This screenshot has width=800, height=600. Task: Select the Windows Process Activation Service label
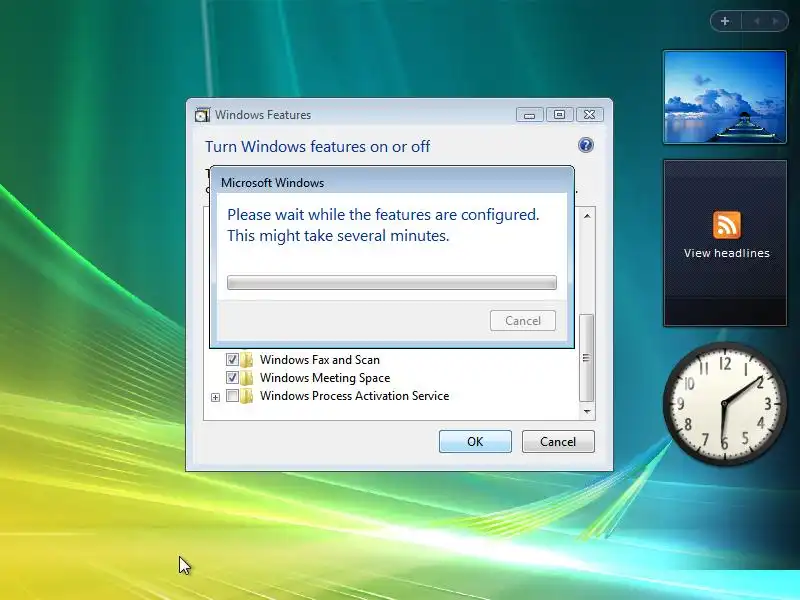point(355,396)
